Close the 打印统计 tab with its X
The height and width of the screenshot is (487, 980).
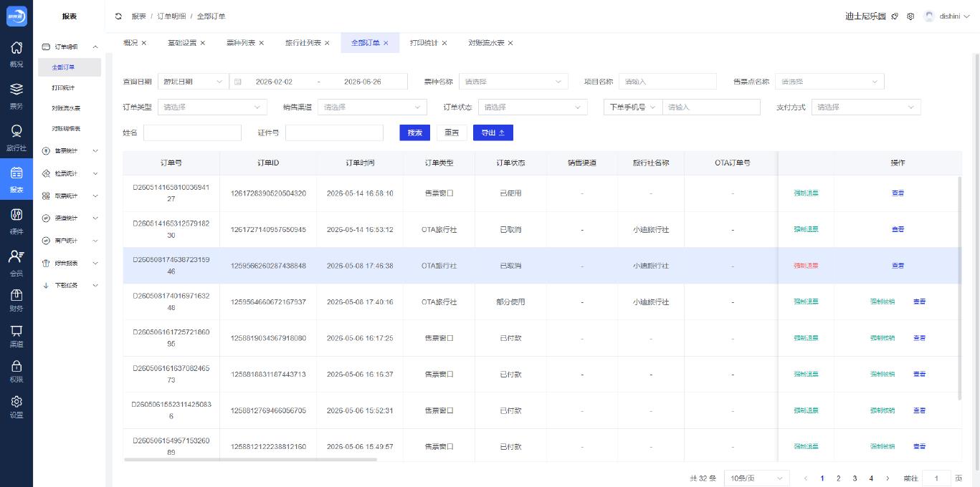[444, 43]
